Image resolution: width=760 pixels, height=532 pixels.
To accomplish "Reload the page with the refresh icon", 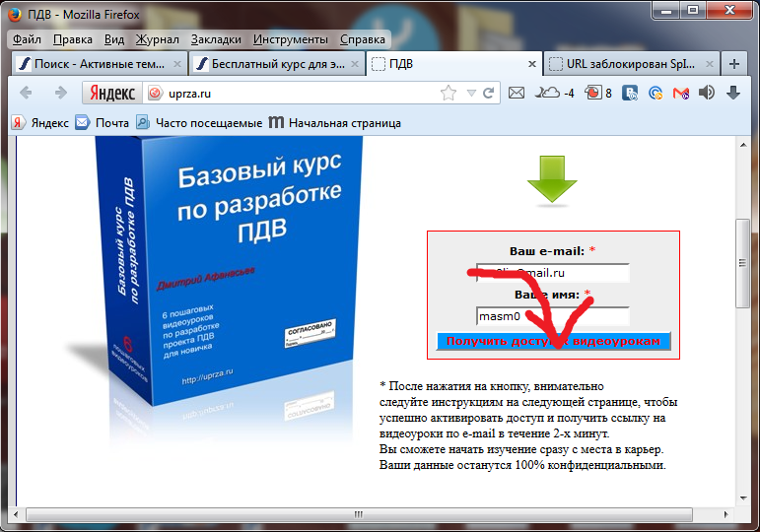I will [488, 93].
